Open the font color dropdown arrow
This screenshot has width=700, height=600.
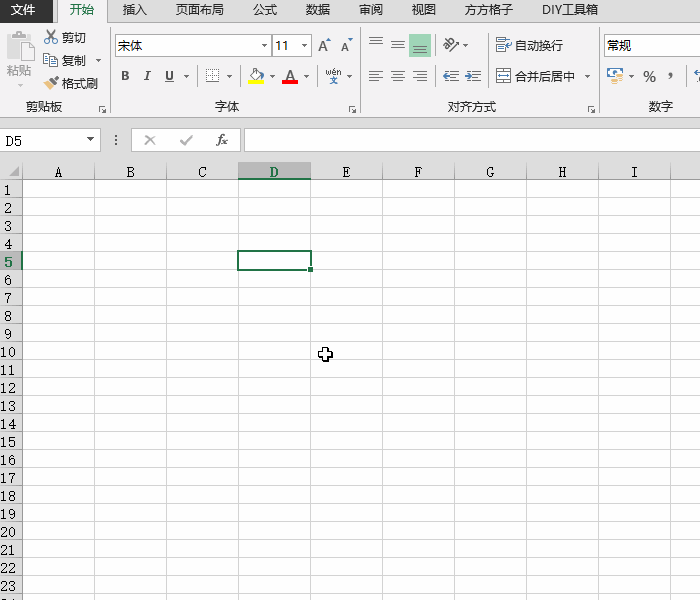pyautogui.click(x=306, y=76)
